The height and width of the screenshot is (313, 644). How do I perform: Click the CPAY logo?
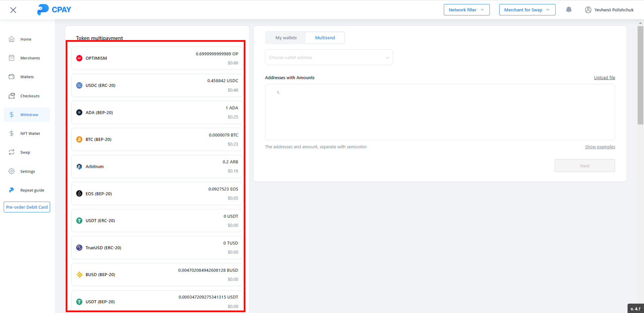pos(54,10)
